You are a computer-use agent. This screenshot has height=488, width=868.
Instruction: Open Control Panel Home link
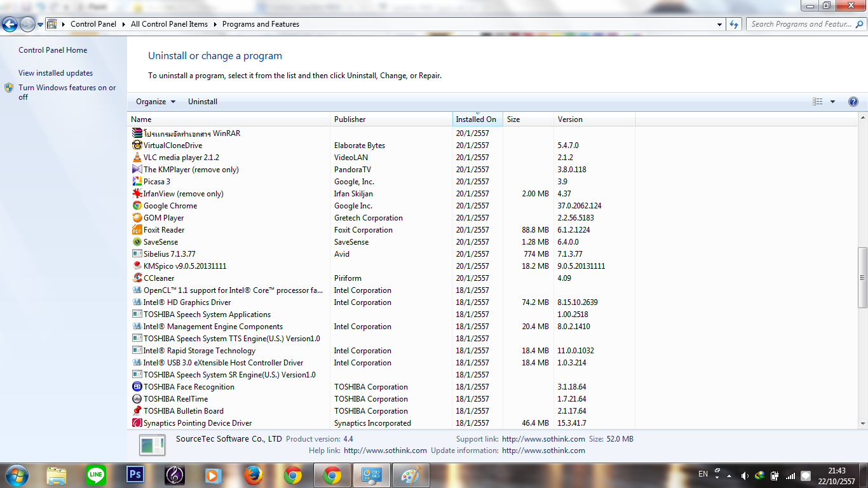click(53, 50)
